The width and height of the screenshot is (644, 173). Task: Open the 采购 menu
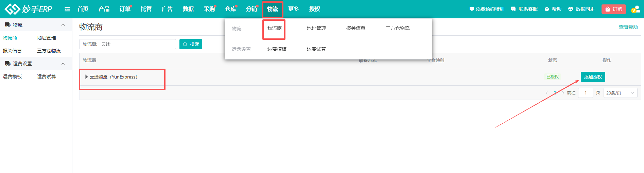pos(209,9)
